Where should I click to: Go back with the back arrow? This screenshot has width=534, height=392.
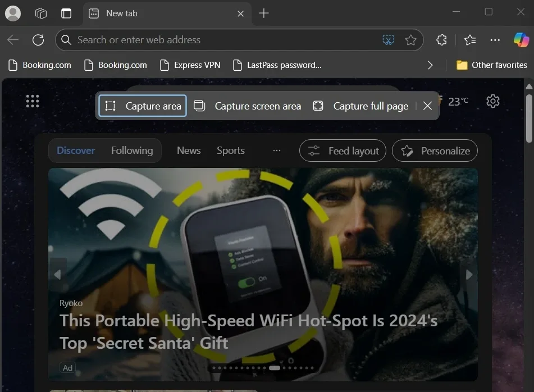click(13, 40)
